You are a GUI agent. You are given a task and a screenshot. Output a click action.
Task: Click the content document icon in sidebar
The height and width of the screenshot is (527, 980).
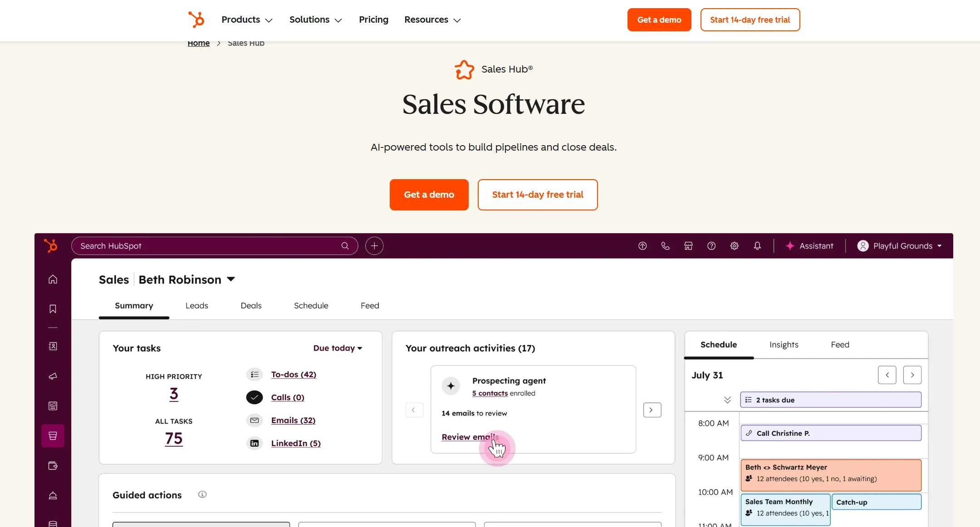pyautogui.click(x=53, y=406)
